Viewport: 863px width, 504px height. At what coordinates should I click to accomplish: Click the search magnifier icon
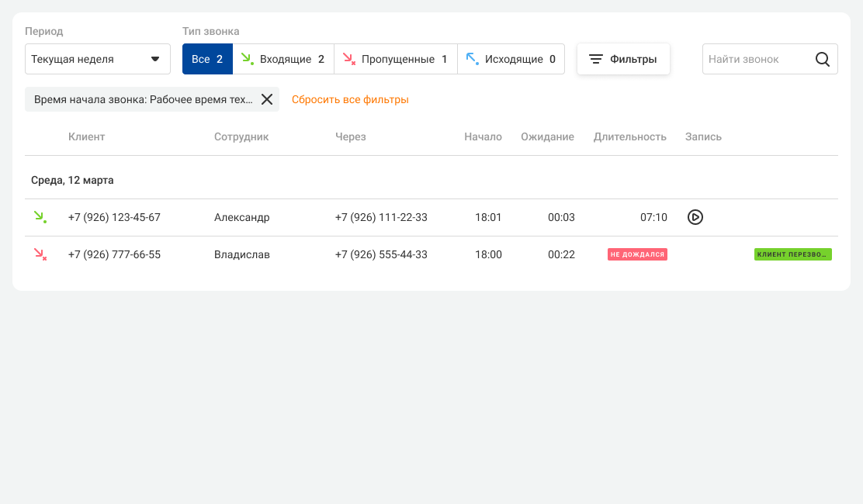(823, 59)
